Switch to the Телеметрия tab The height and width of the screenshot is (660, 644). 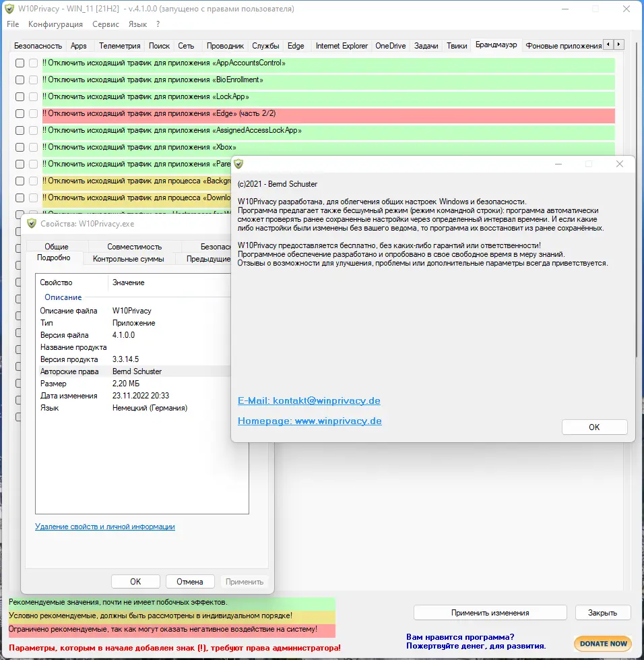(119, 46)
